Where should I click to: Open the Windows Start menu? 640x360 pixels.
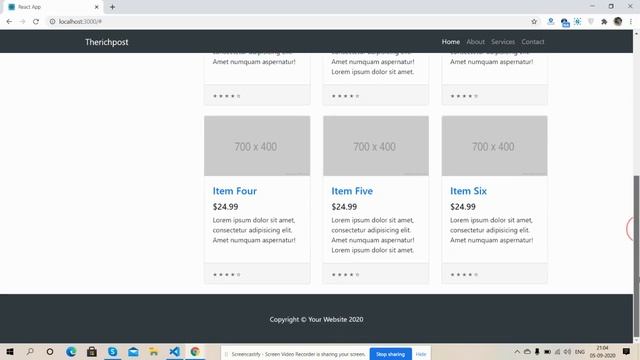[x=10, y=351]
